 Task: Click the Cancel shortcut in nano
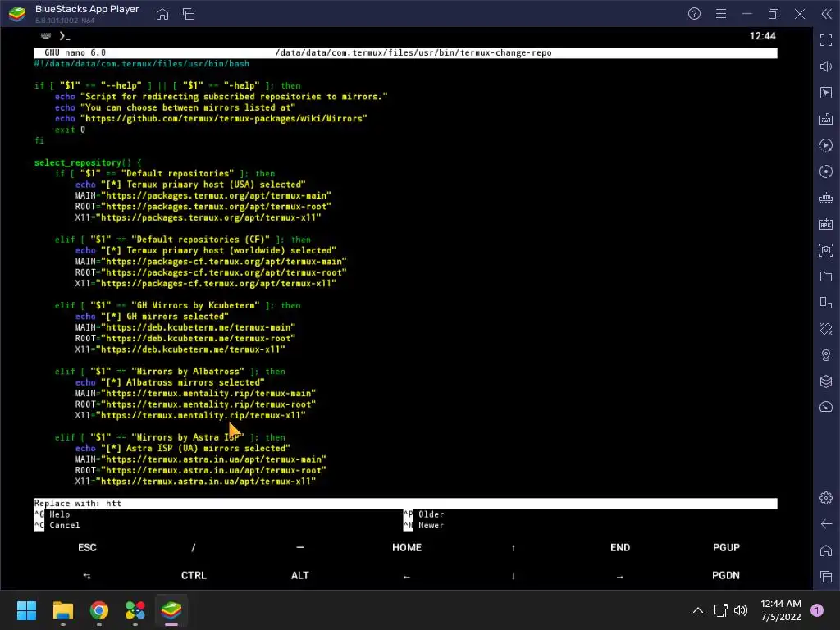click(57, 525)
